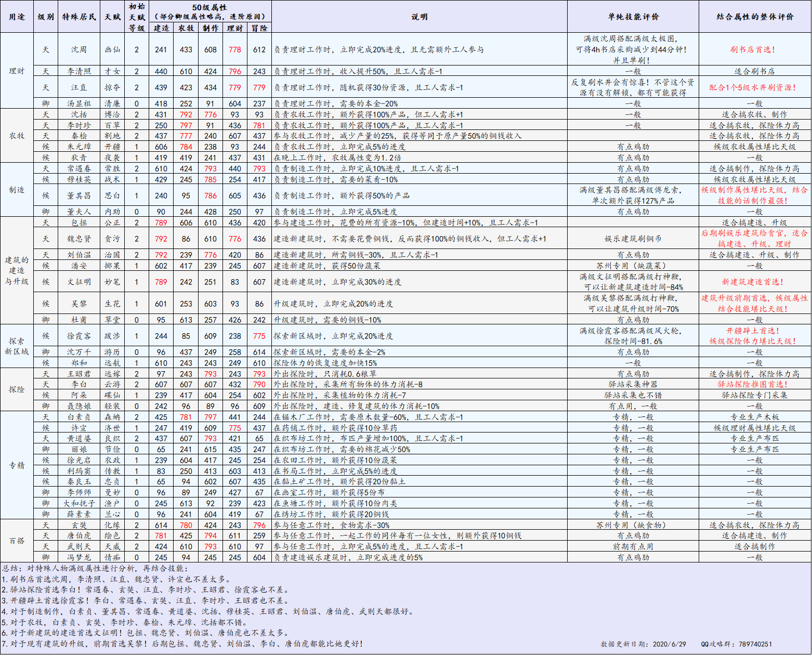Click the 李清照 name cell

[79, 71]
